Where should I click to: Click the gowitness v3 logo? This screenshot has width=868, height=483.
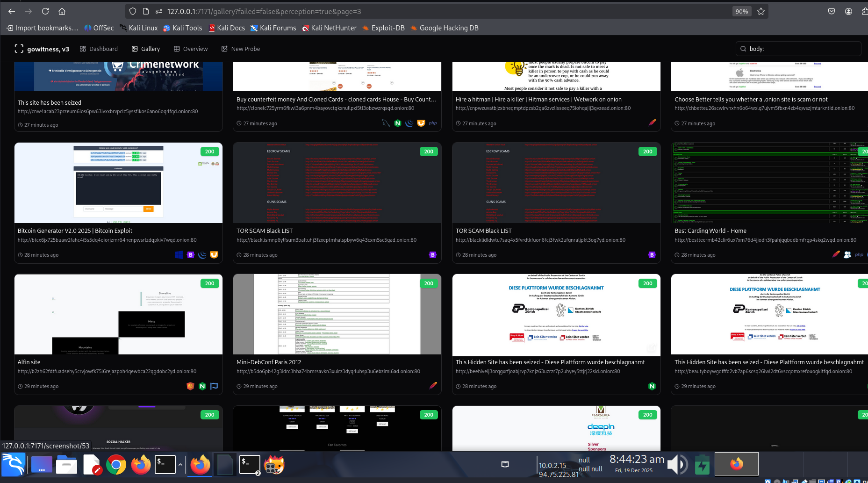pos(42,49)
